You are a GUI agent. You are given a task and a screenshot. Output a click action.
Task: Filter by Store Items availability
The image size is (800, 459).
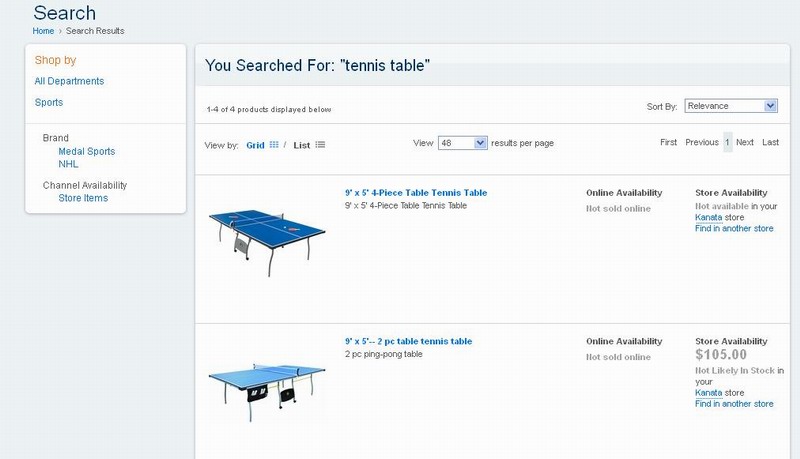(83, 198)
